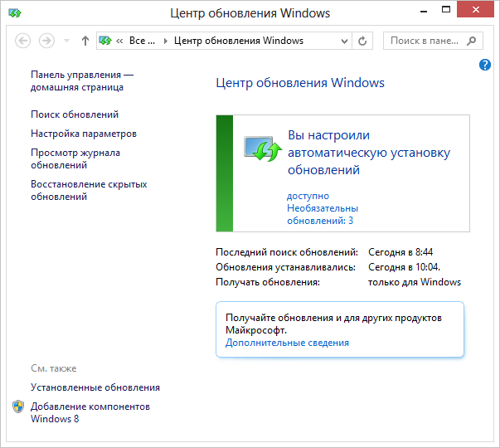
Task: Open Help with the blue question icon
Action: (x=485, y=65)
